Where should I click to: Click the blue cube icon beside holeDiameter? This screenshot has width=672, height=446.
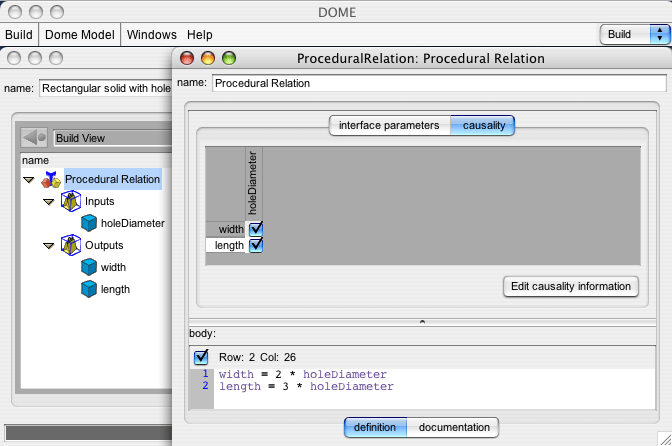(89, 223)
